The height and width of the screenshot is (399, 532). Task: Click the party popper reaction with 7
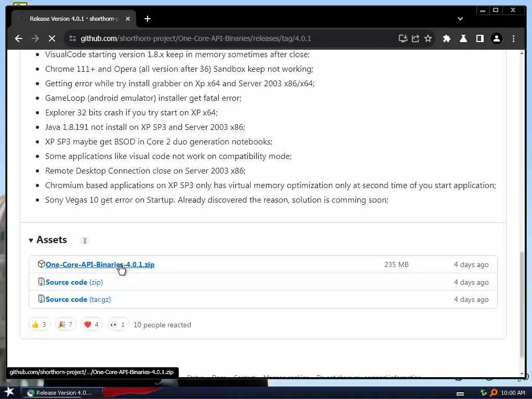click(x=65, y=325)
